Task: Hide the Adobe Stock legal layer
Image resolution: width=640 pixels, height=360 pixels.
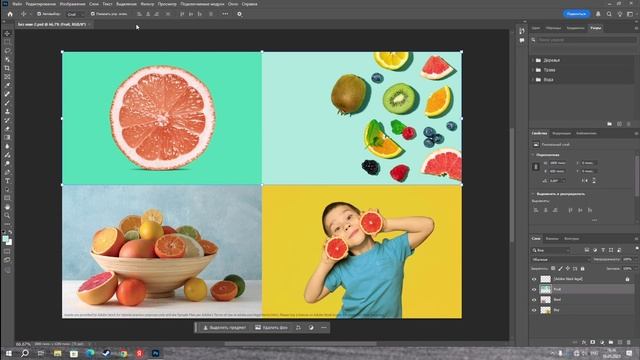Action: coord(534,279)
